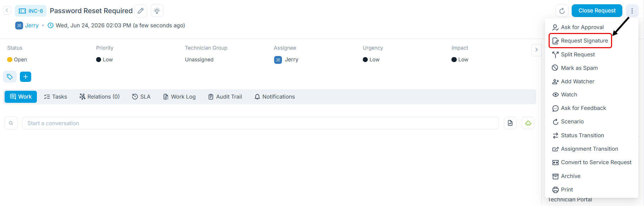Image resolution: width=644 pixels, height=206 pixels.
Task: Click the Password Reset Required title text
Action: point(91,11)
